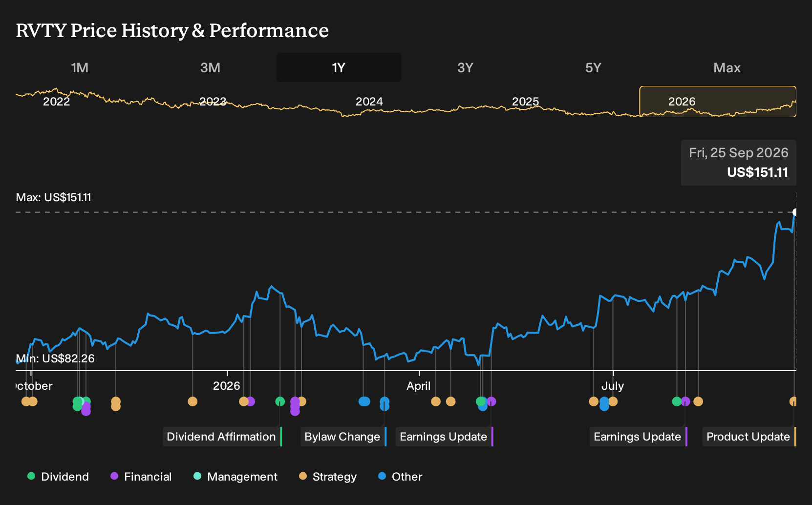812x505 pixels.
Task: Switch to the 1M time range
Action: pos(80,67)
